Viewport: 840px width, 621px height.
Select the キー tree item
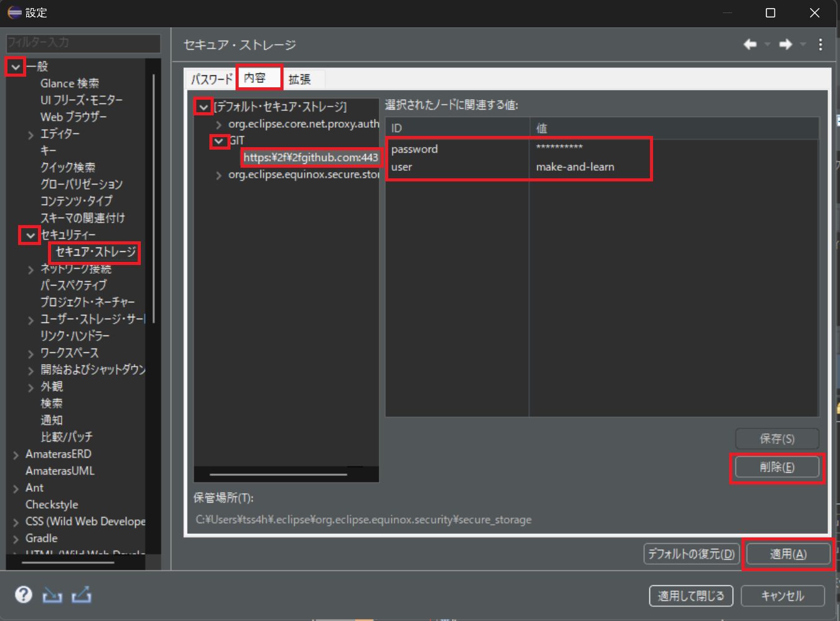[x=48, y=150]
